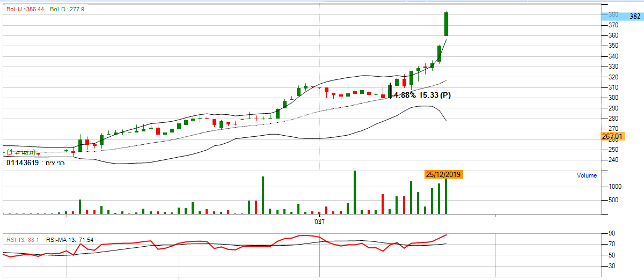Click the rightmost volume bar under date label
Image resolution: width=644 pixels, height=280 pixels.
(x=446, y=196)
